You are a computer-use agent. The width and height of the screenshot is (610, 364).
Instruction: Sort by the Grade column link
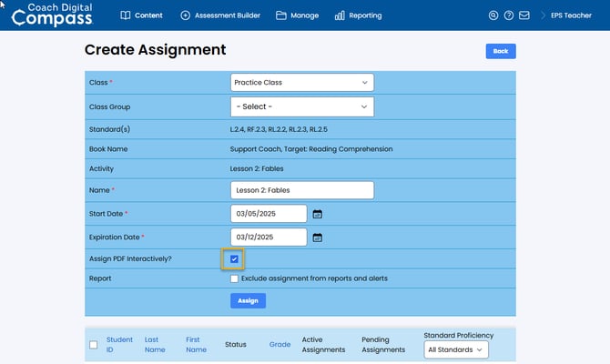pyautogui.click(x=280, y=345)
